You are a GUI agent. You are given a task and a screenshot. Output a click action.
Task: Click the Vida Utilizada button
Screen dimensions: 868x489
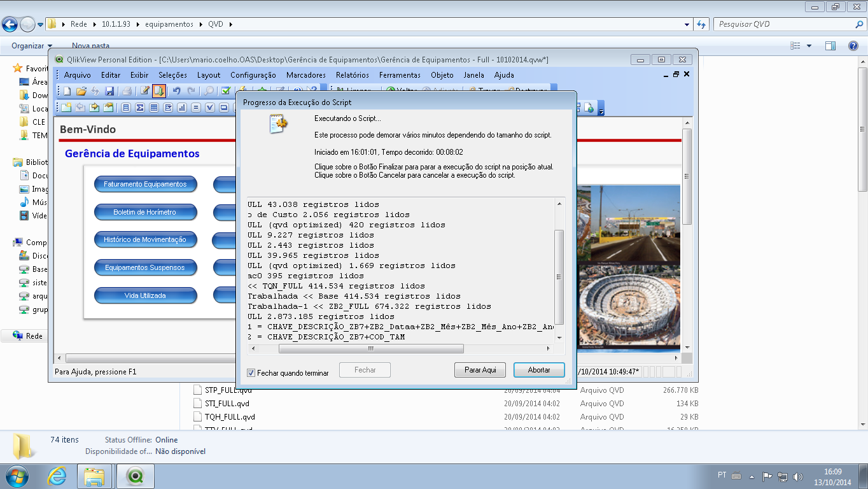145,295
